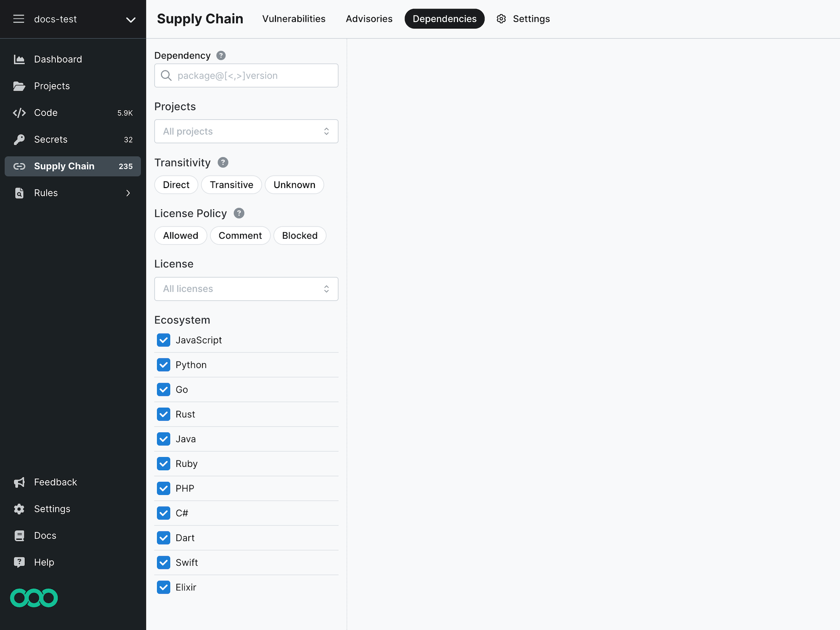
Task: Disable the Rust ecosystem checkbox
Action: point(164,414)
